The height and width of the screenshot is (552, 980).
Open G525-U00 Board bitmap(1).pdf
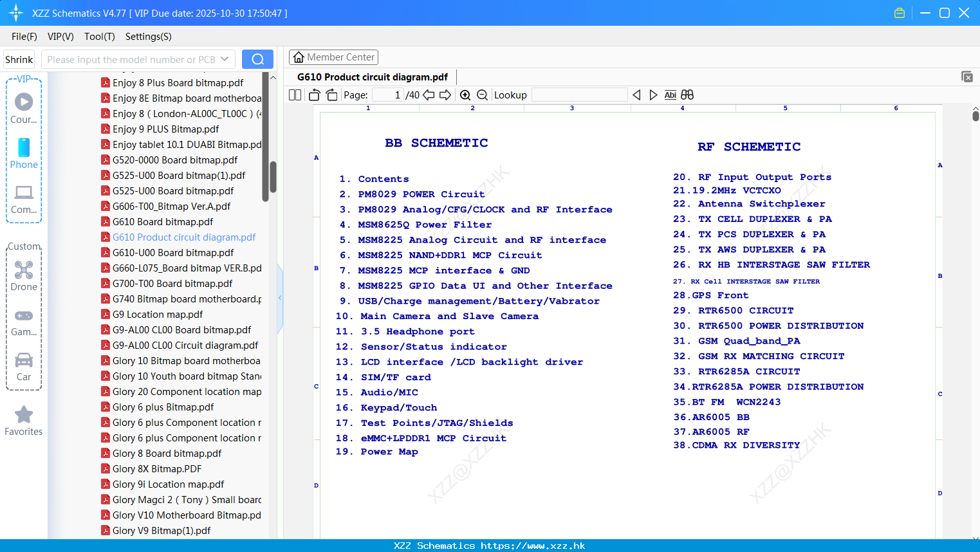[179, 175]
